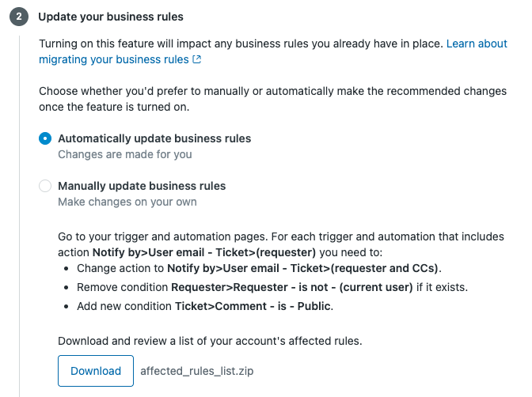Click the step 2 number badge

(17, 17)
